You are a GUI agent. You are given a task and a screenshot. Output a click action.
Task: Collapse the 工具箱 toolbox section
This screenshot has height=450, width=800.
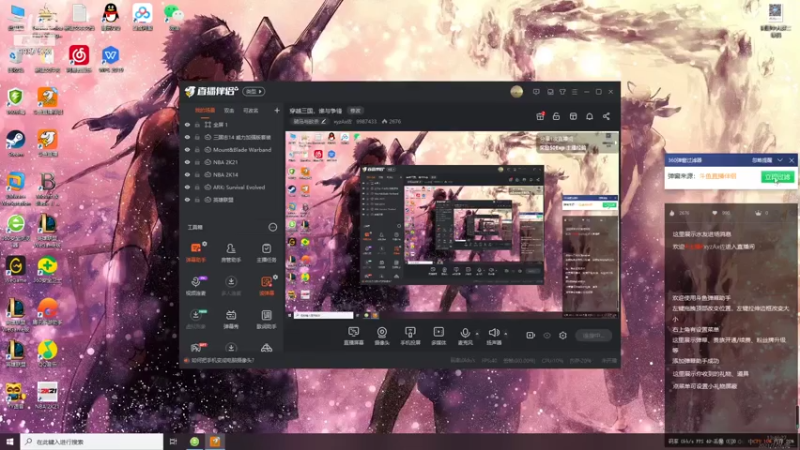click(x=272, y=227)
